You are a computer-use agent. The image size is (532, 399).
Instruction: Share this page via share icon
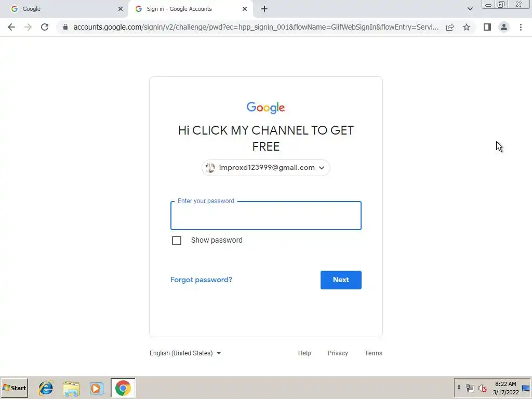pos(450,27)
